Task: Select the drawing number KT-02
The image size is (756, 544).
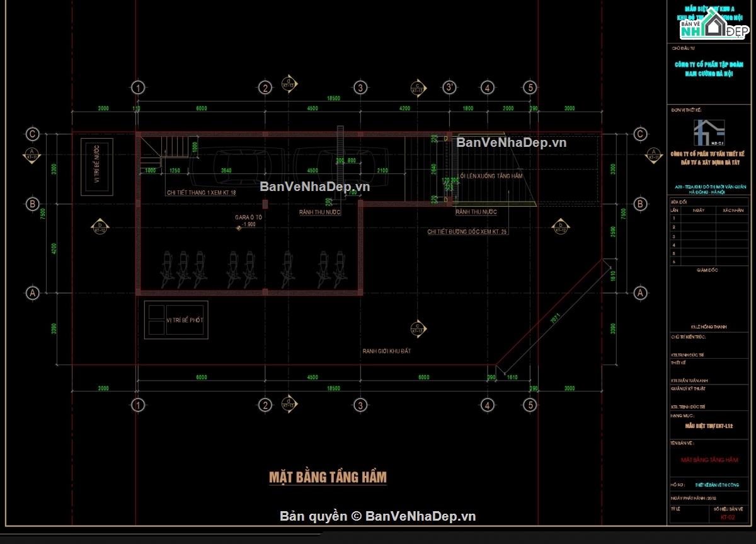Action: coord(728,518)
